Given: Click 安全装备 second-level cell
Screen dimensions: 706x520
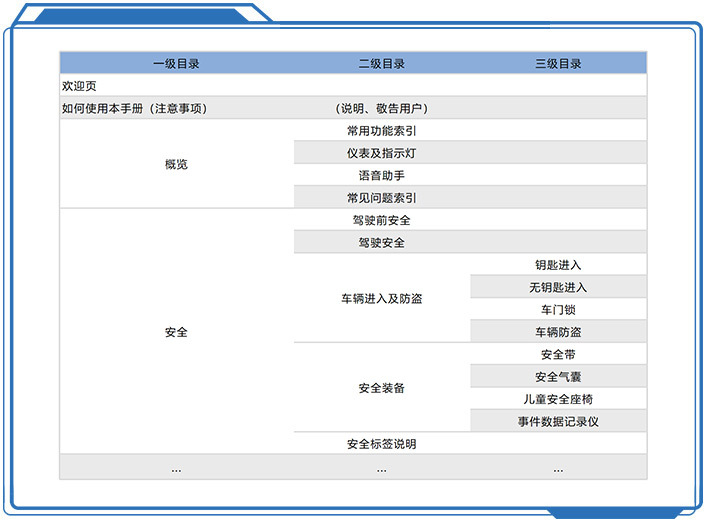Looking at the screenshot, I should 381,388.
